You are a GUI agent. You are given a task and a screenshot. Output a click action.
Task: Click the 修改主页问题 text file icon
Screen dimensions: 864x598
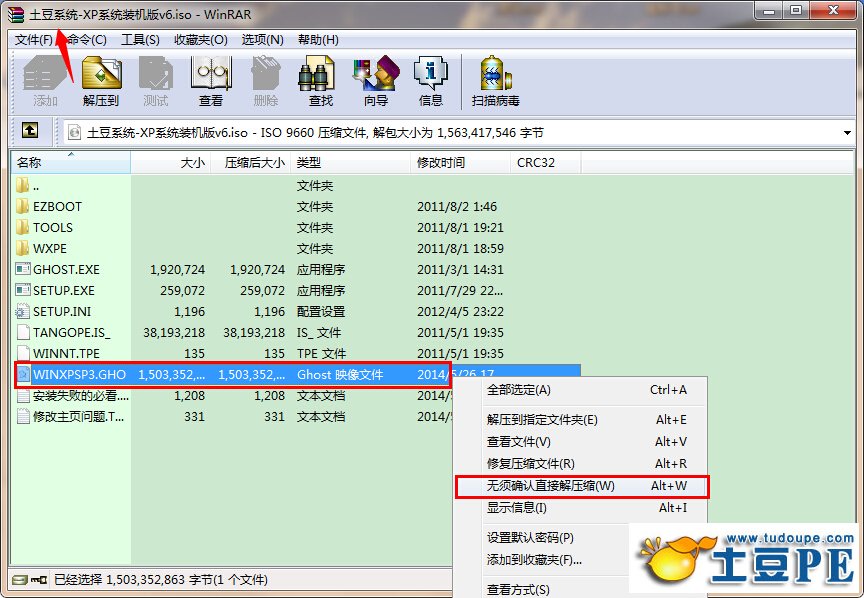pos(23,417)
